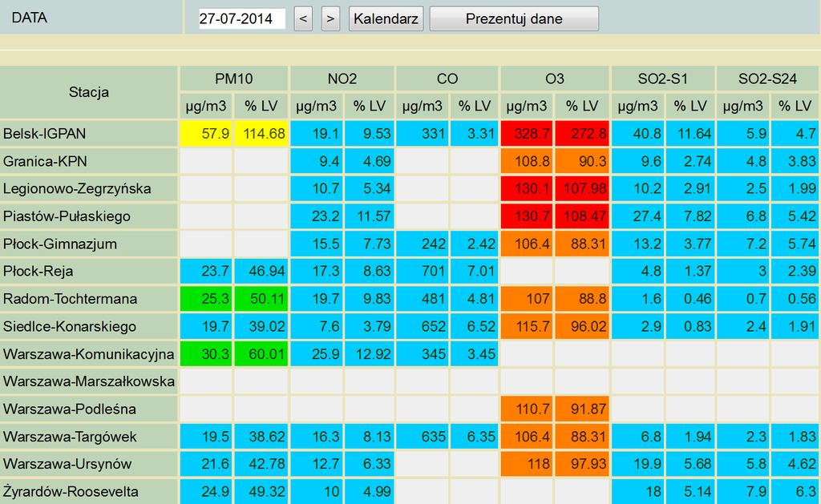
Task: Click the Prezentuj dane button
Action: (x=514, y=19)
